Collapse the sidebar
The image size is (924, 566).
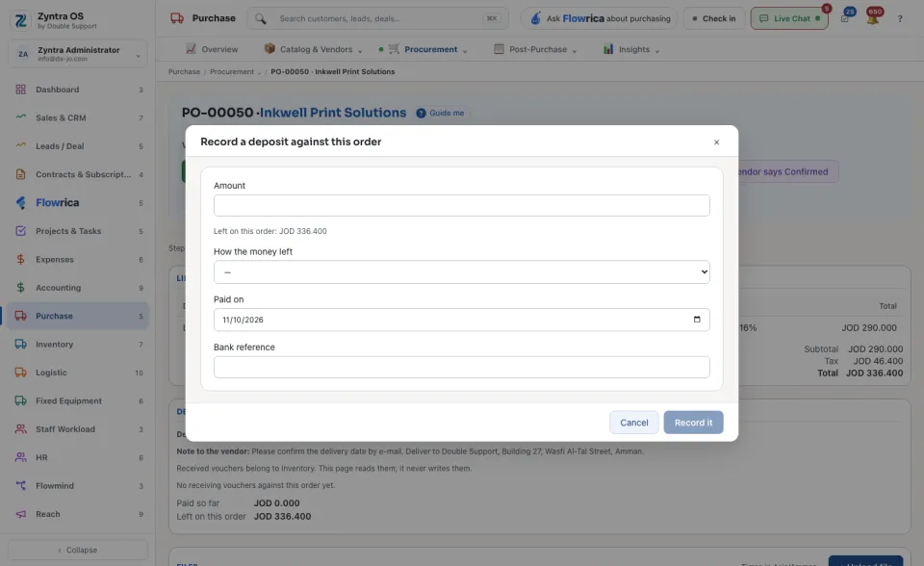point(78,550)
